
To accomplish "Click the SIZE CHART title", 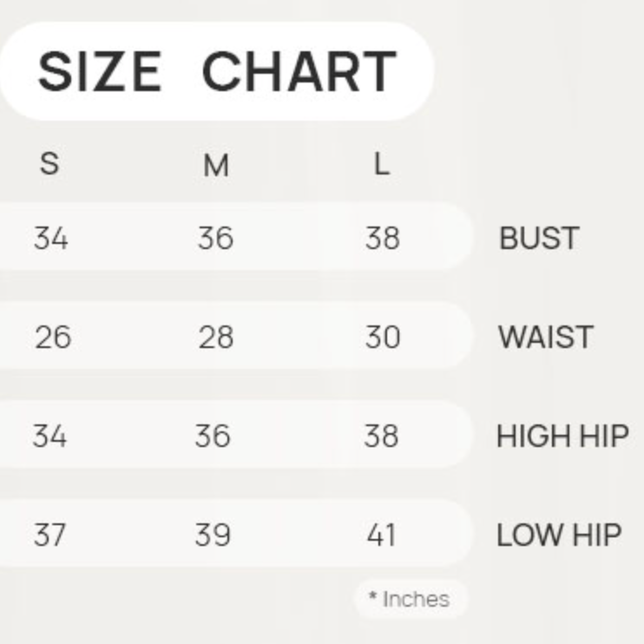I will [216, 70].
